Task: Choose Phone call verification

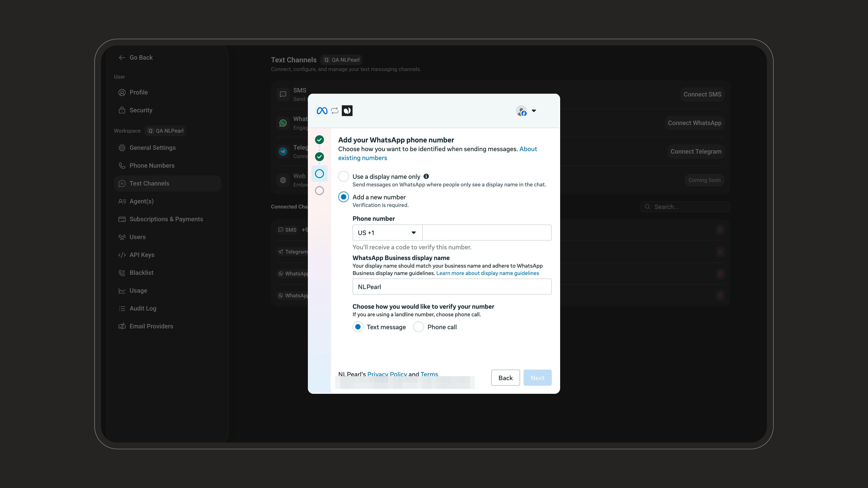Action: pos(419,327)
